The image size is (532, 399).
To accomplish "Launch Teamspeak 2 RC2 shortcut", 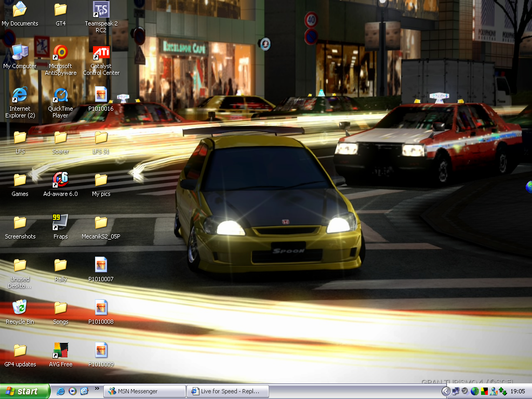I will pos(101,16).
